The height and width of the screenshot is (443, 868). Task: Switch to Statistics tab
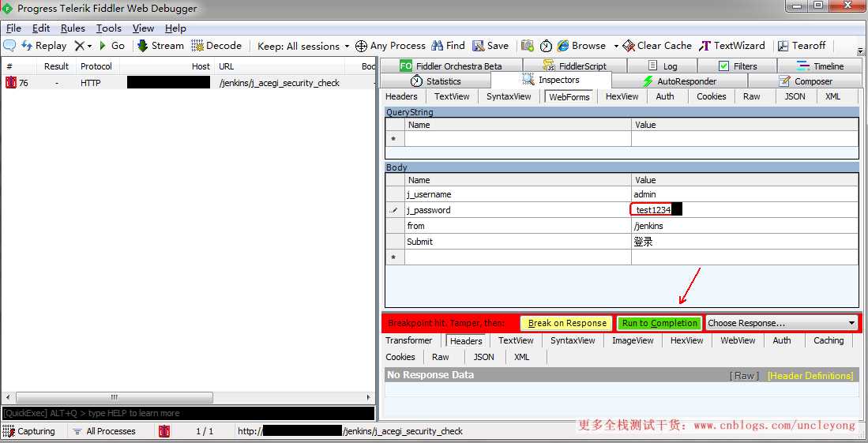point(436,81)
